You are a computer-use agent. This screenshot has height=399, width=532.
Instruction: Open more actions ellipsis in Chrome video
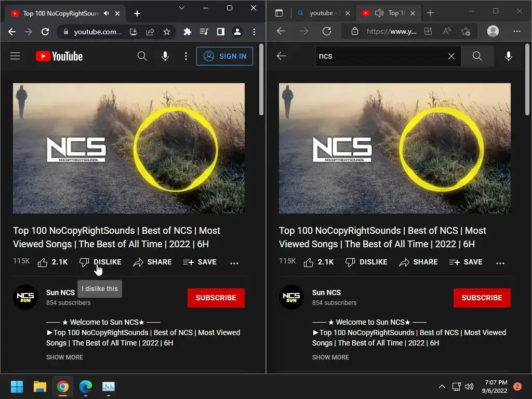234,262
